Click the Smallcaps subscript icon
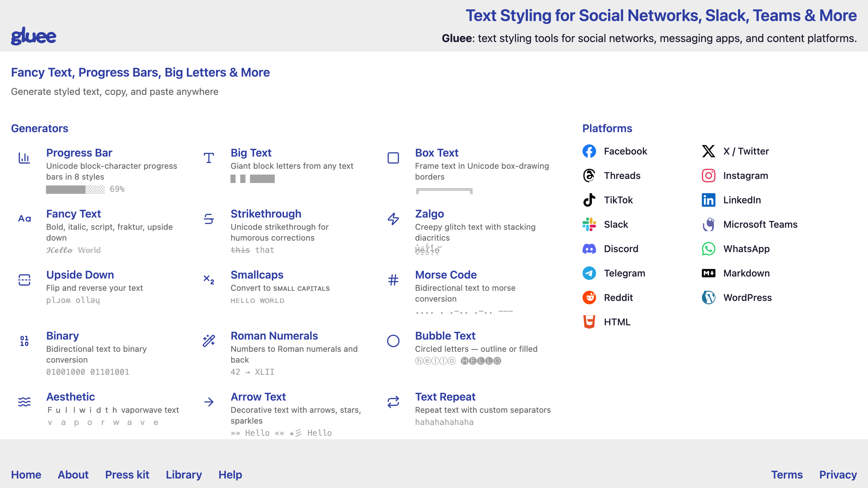This screenshot has width=868, height=488. pyautogui.click(x=209, y=280)
